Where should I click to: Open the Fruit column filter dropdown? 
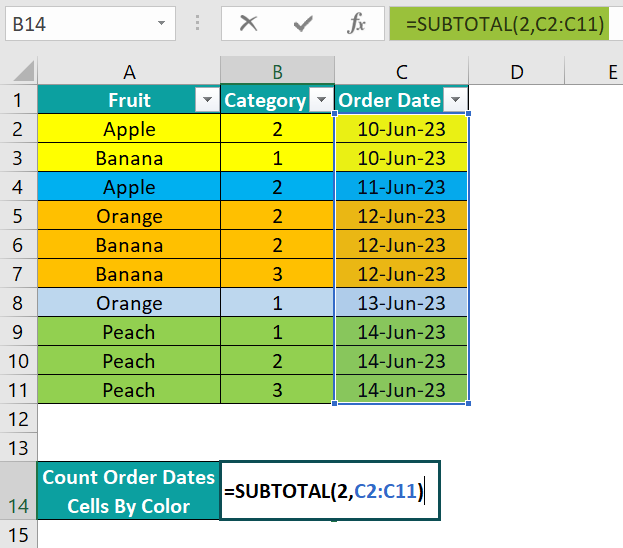tap(207, 99)
